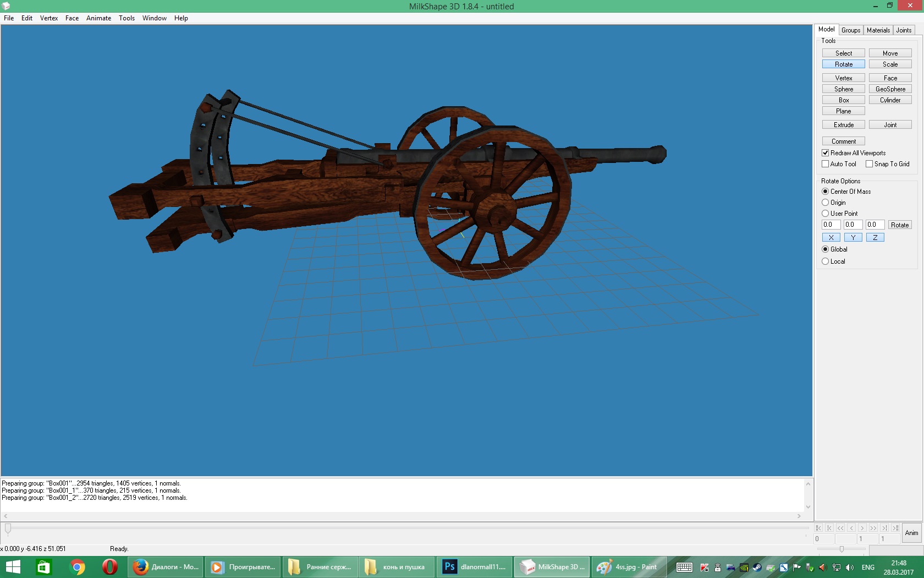The image size is (924, 578).
Task: Launch Google Chrome from the taskbar
Action: point(77,567)
